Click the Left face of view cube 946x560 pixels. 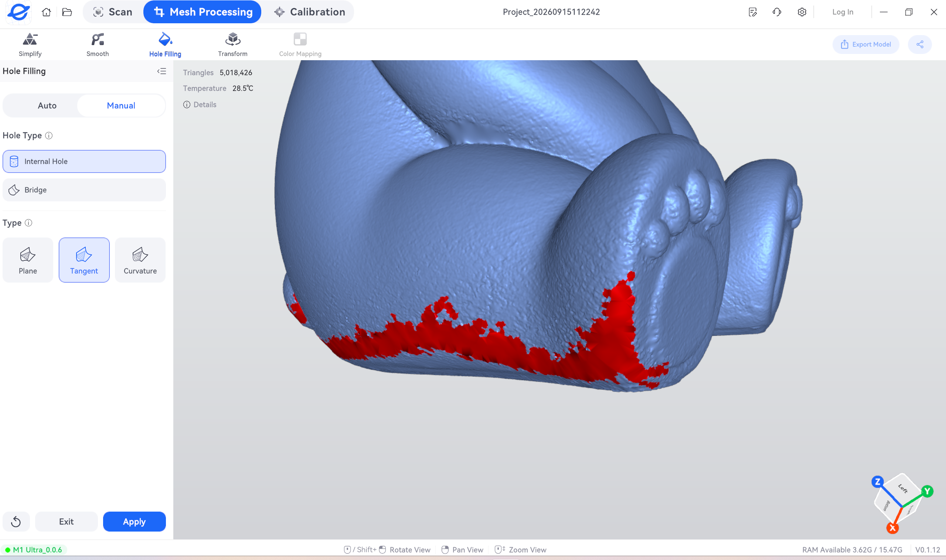[903, 488]
